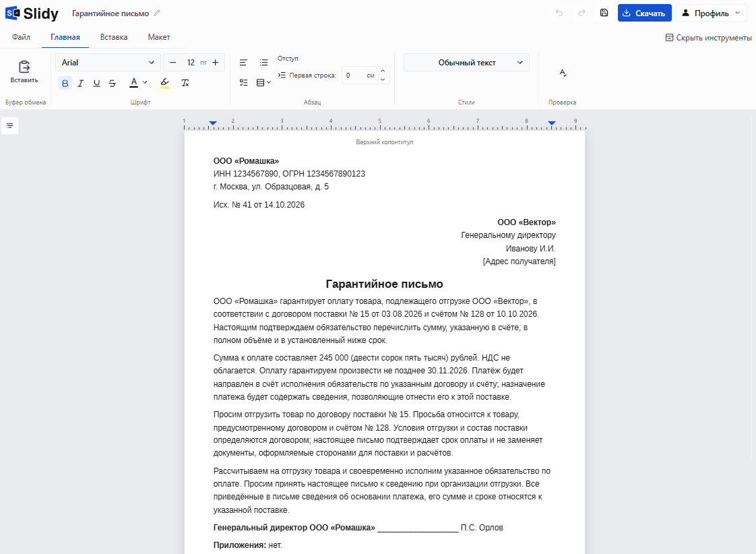
Task: Insert a checklist
Action: 243,82
